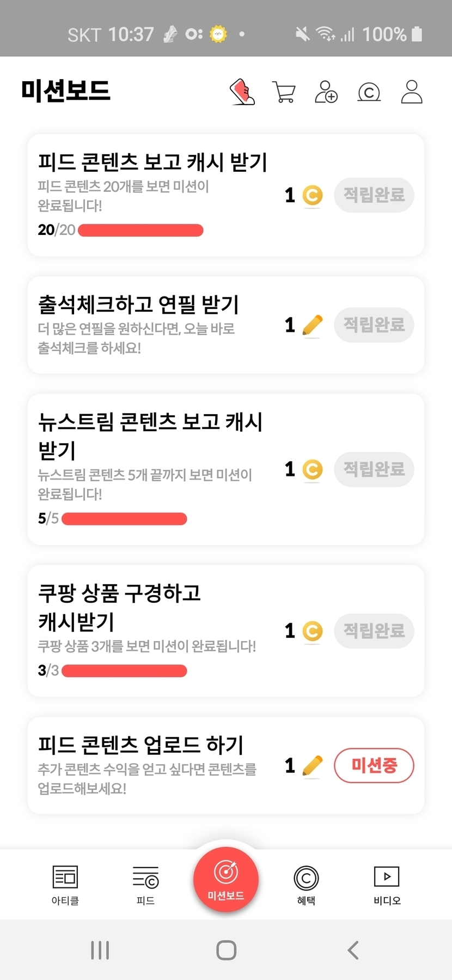The height and width of the screenshot is (980, 452).
Task: Tap 적립완료 on the Coupang mission
Action: 374,631
